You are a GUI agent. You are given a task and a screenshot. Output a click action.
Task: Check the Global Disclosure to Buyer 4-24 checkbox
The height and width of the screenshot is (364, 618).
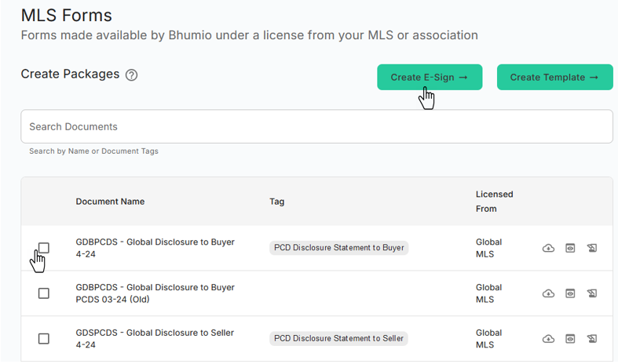[44, 248]
